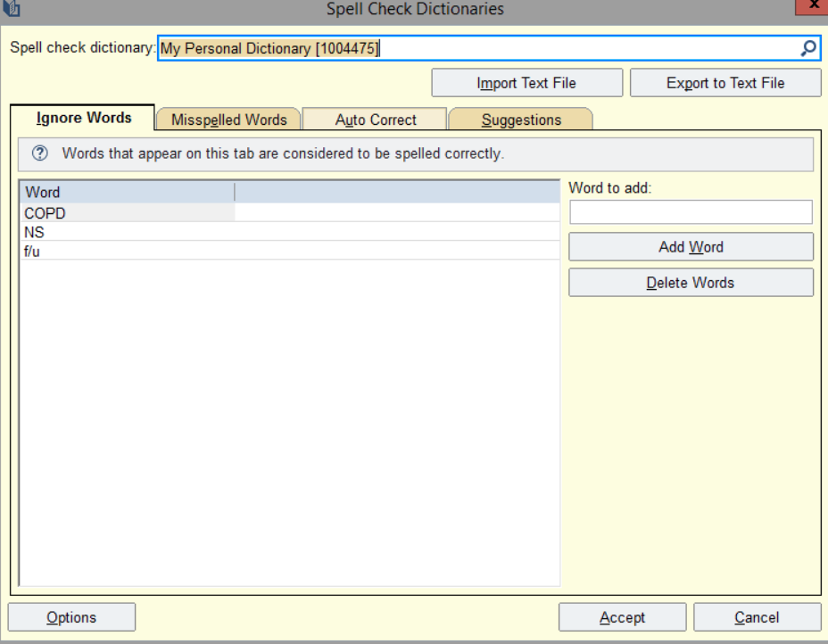The height and width of the screenshot is (644, 828).
Task: Focus the Word to add text box
Action: 691,212
